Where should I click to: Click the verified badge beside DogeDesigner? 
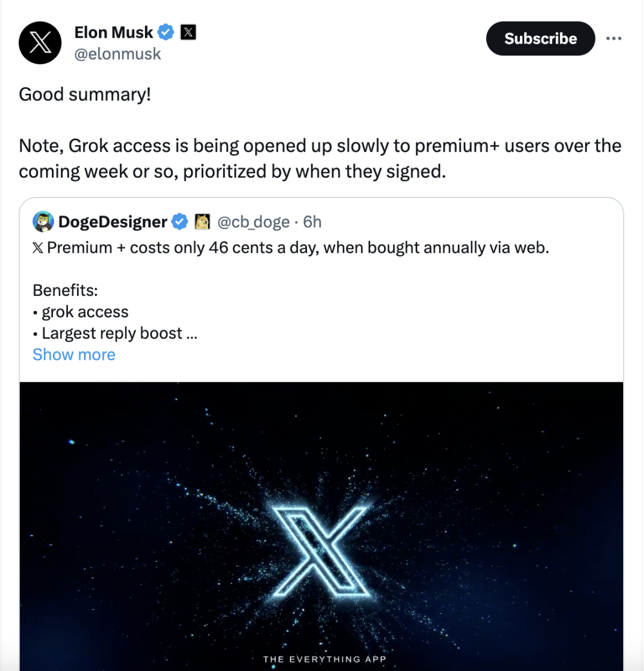point(179,222)
